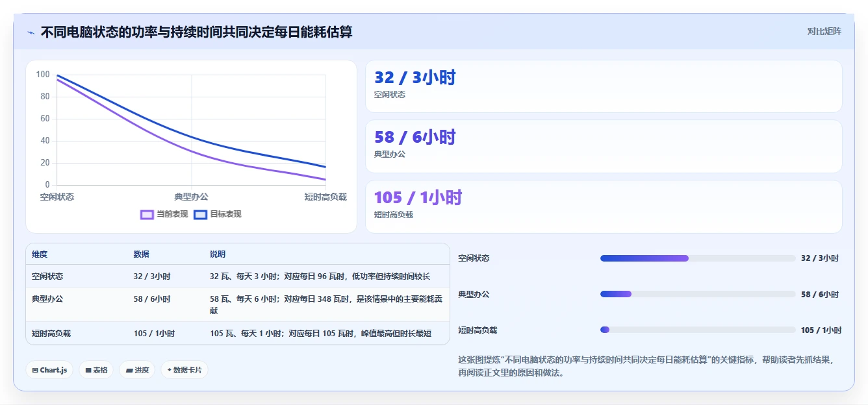
Task: Click description starting 32 瓦、每天 3 小时
Action: pos(320,276)
